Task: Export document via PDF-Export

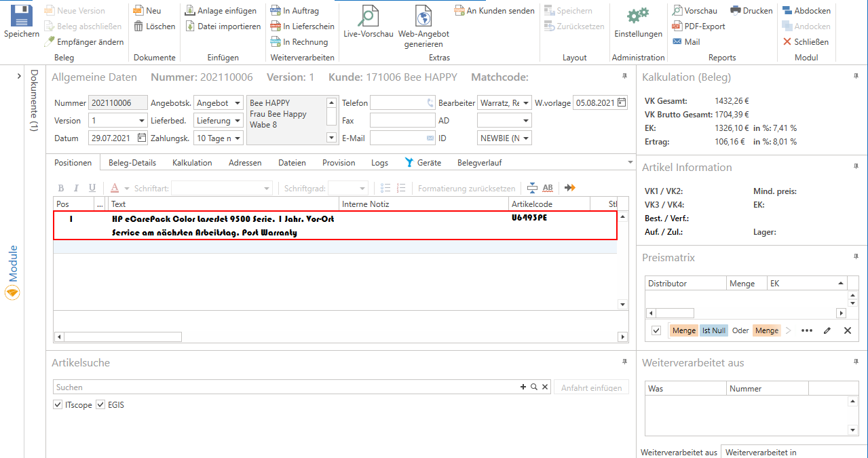Action: [698, 26]
